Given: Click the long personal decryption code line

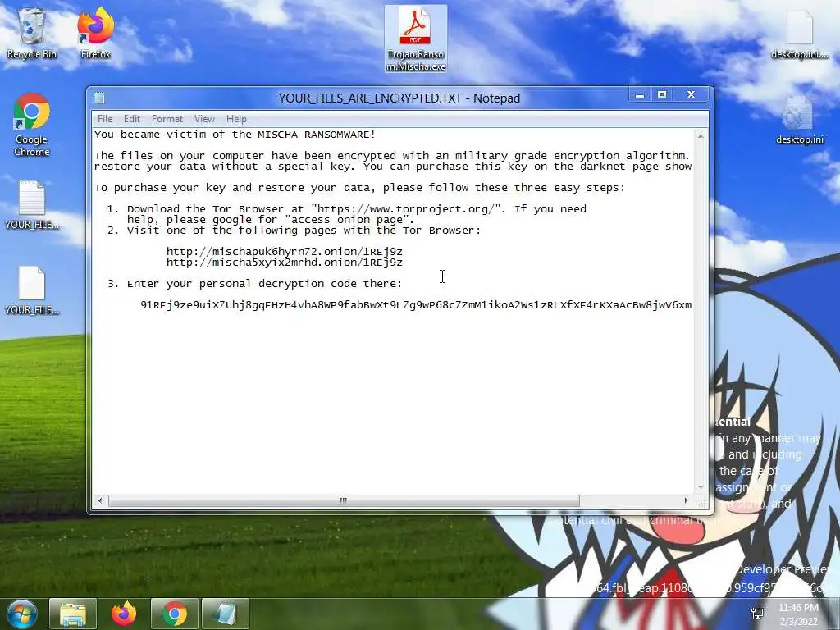Looking at the screenshot, I should click(x=416, y=305).
